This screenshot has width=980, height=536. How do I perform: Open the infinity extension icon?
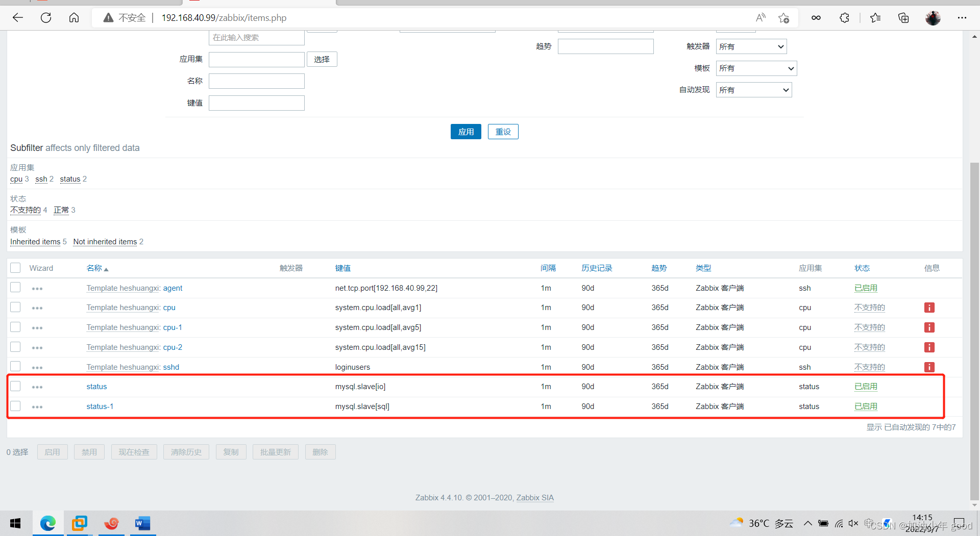click(816, 18)
